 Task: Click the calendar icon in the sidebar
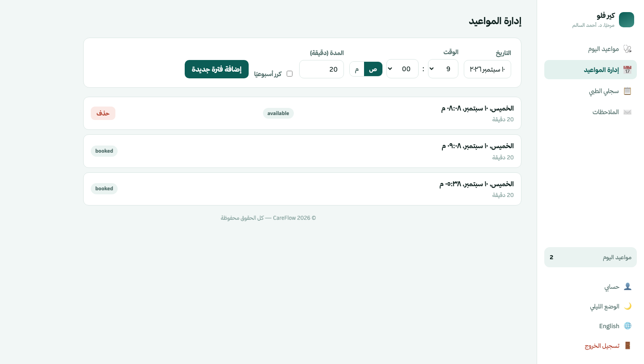pyautogui.click(x=627, y=70)
